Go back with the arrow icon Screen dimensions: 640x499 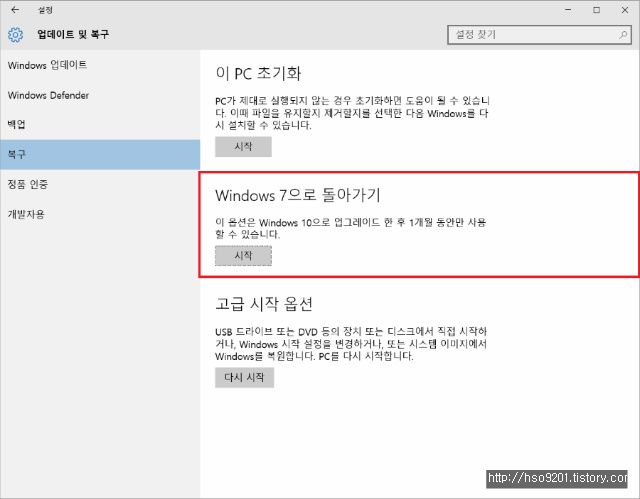(15, 10)
